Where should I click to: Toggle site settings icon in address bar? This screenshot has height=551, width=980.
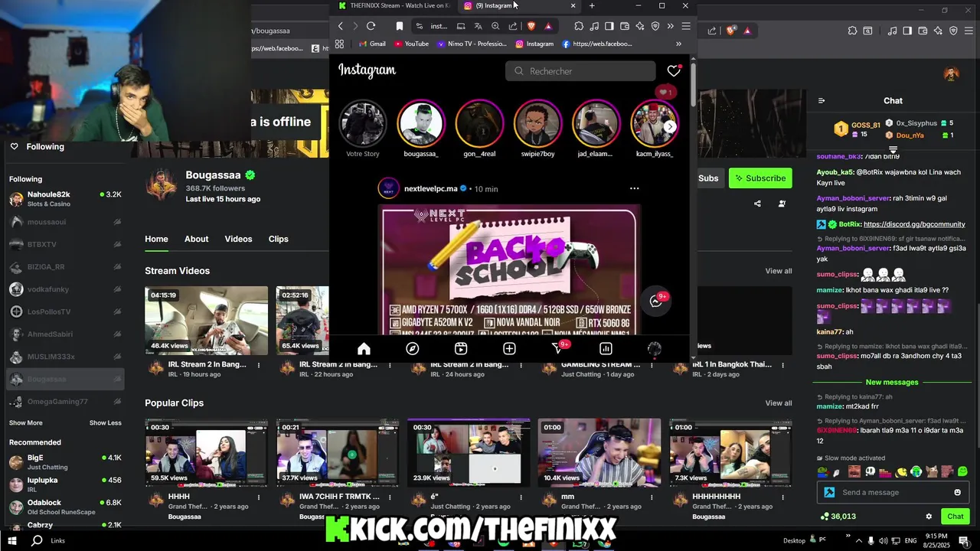(x=419, y=26)
